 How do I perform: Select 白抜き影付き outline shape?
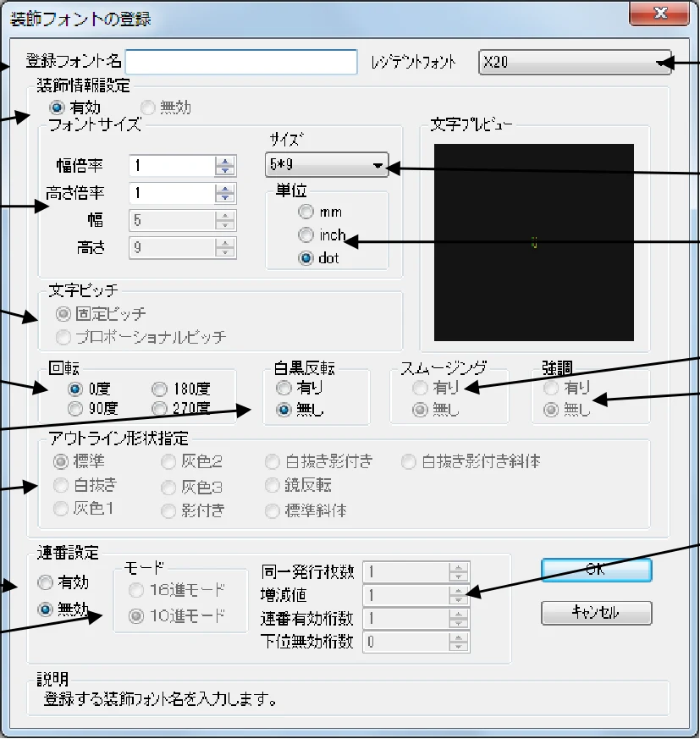272,462
